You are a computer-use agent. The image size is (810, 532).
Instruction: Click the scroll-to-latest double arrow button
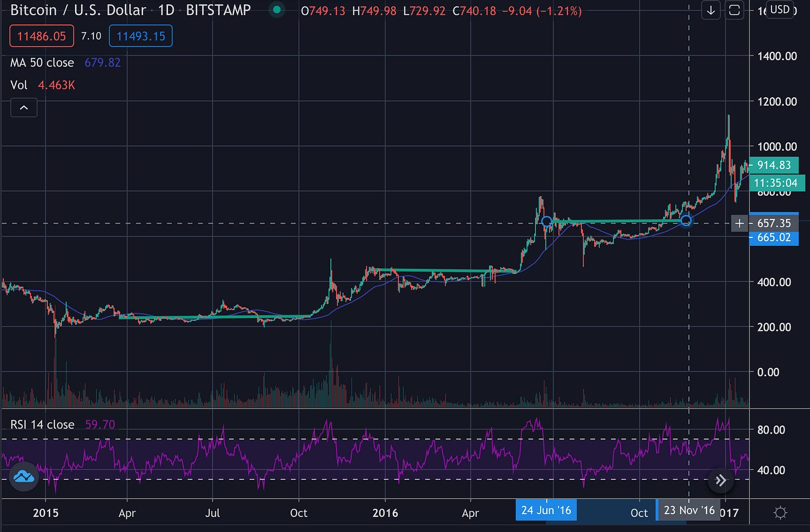click(x=720, y=480)
